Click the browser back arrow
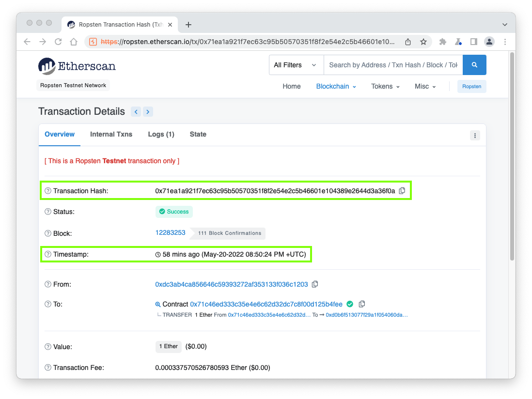 tap(27, 42)
